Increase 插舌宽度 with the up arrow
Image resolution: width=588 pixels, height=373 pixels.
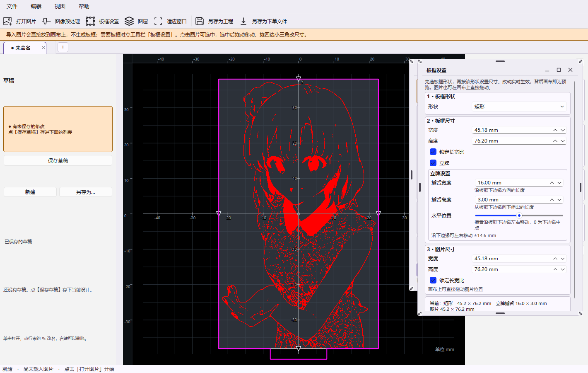(552, 183)
